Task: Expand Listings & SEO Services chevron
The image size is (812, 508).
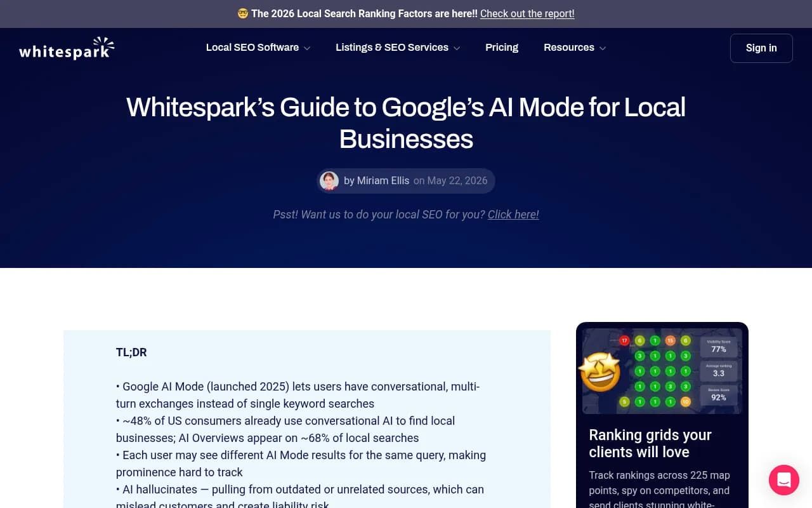Action: pyautogui.click(x=457, y=48)
